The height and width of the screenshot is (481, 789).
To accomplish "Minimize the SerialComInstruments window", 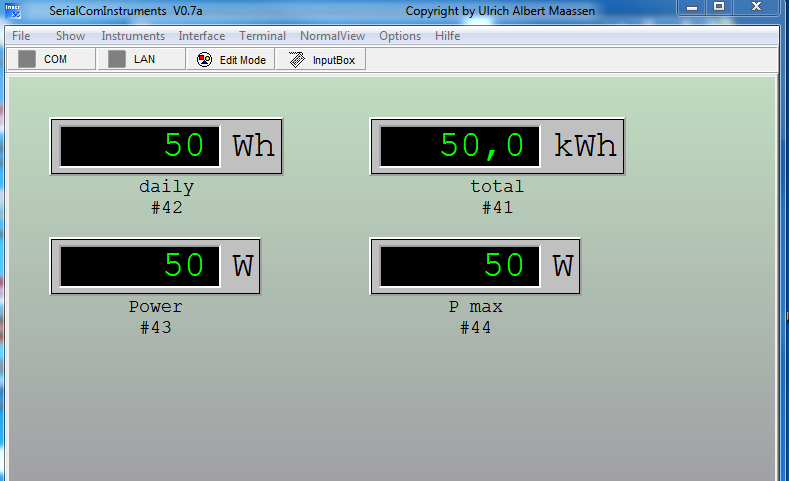I will 692,8.
